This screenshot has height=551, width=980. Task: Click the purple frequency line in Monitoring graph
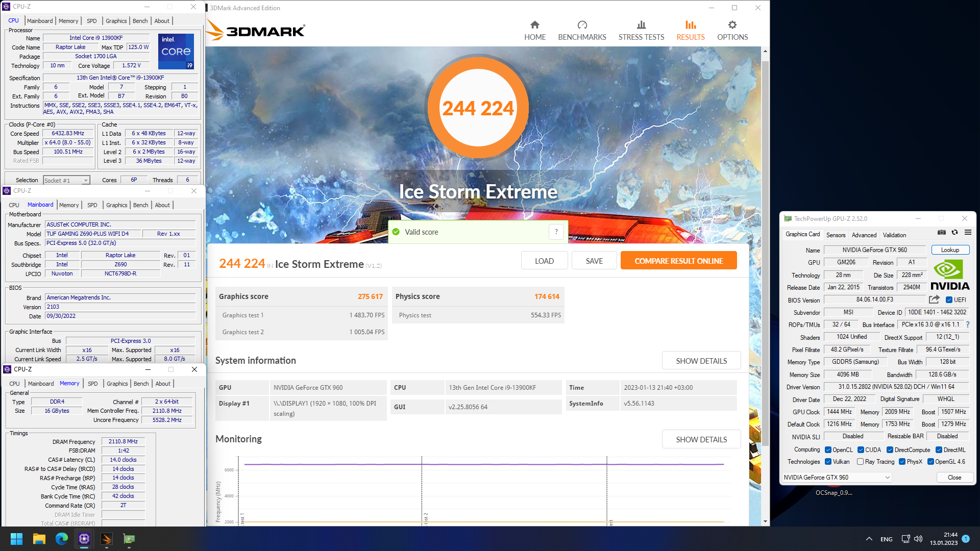(484, 464)
